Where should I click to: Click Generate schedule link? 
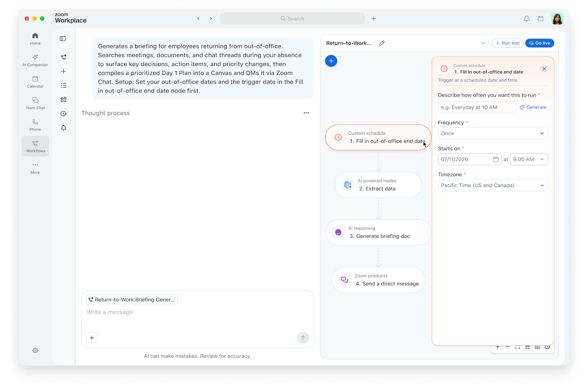click(x=533, y=107)
